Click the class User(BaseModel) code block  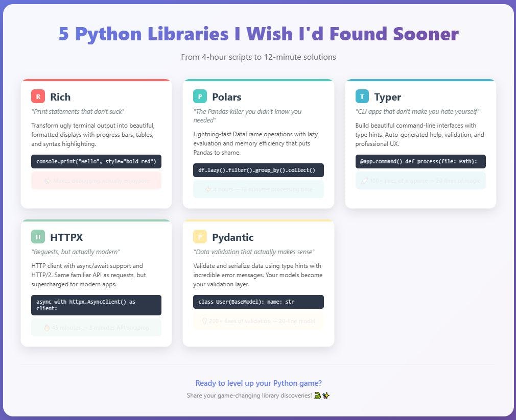click(x=259, y=302)
